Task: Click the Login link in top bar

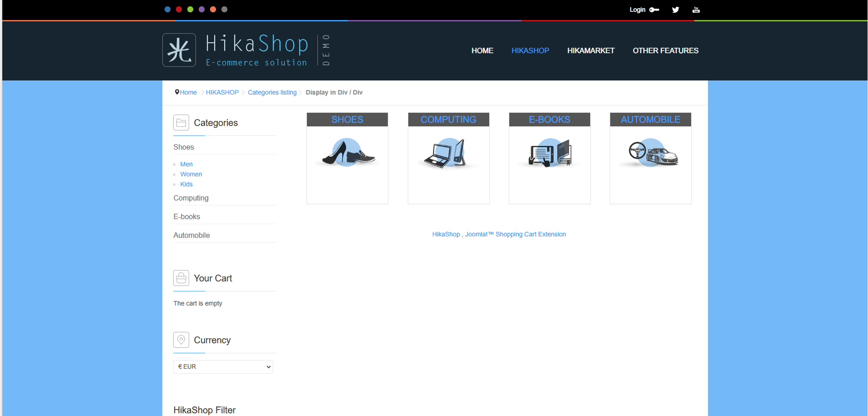Action: click(637, 10)
